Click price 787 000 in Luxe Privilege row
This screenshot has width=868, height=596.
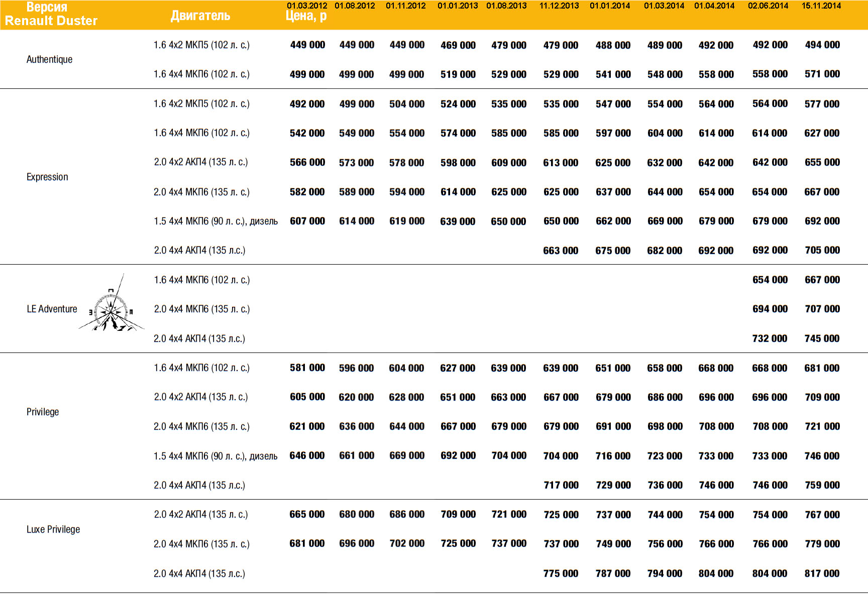[x=613, y=573]
